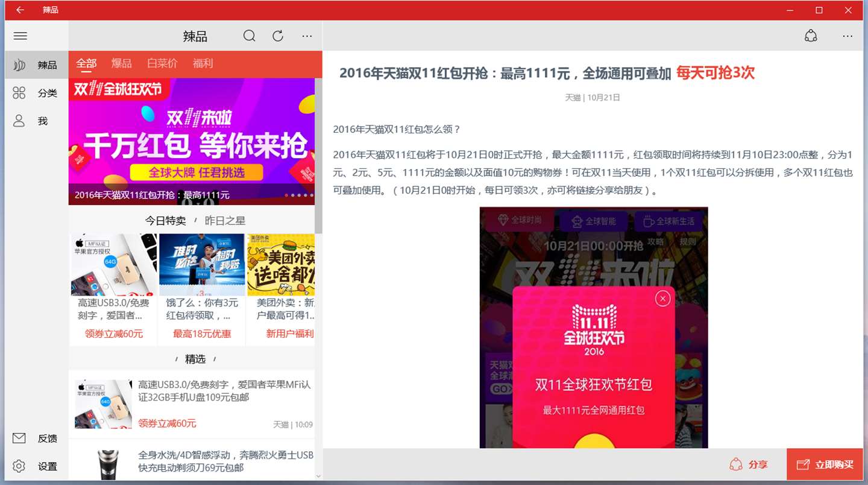
Task: Click 最高18元优惠 link
Action: (202, 334)
